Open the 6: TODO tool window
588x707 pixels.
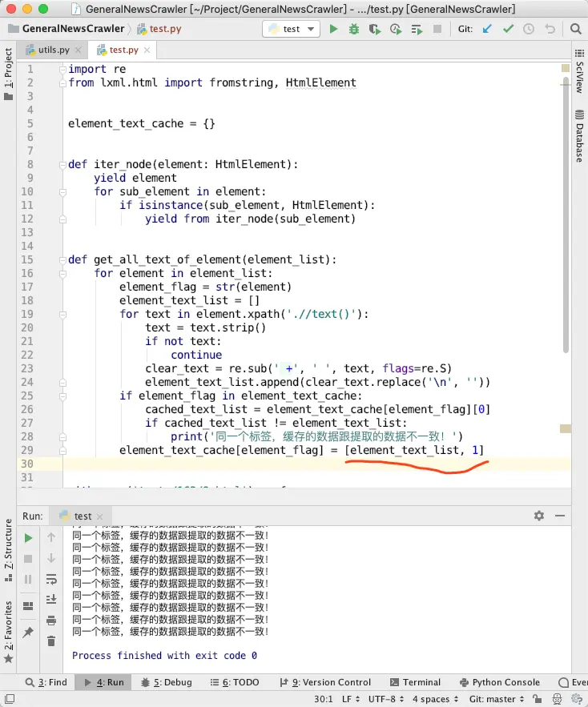(x=235, y=682)
